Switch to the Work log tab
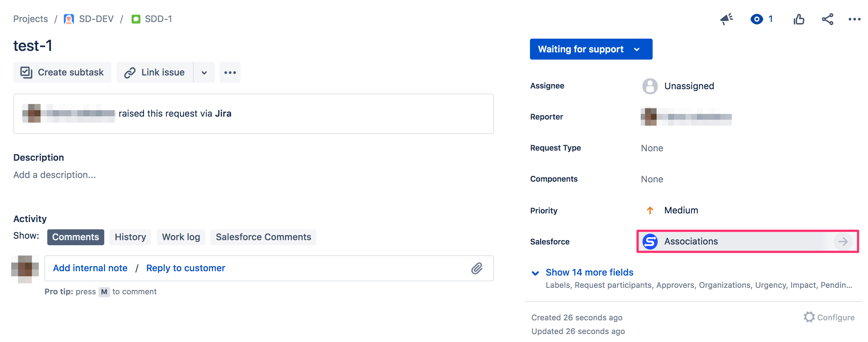 [181, 237]
